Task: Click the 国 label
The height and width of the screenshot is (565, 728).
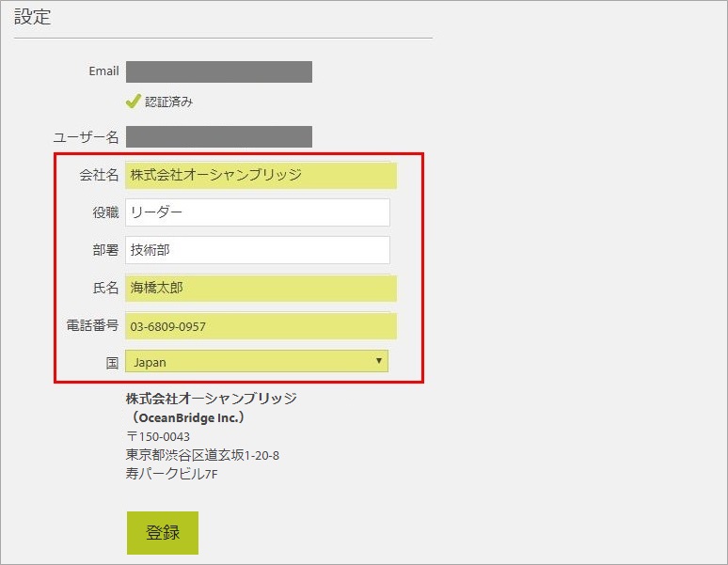Action: 112,363
